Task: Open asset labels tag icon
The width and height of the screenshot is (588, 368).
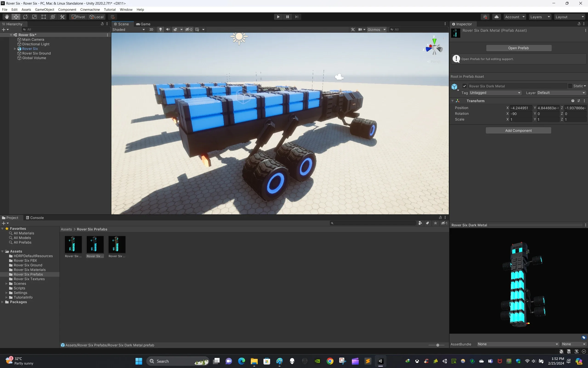Action: 584,338
